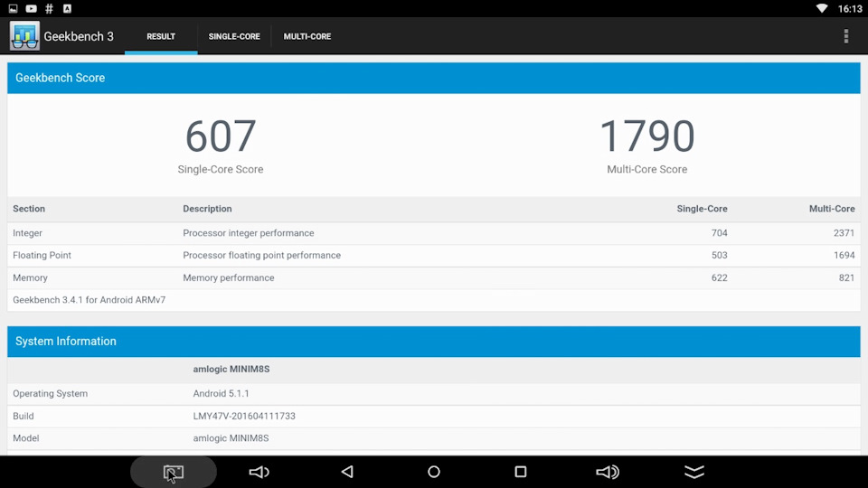This screenshot has height=488, width=868.
Task: Select the Integer section row label
Action: coord(28,233)
